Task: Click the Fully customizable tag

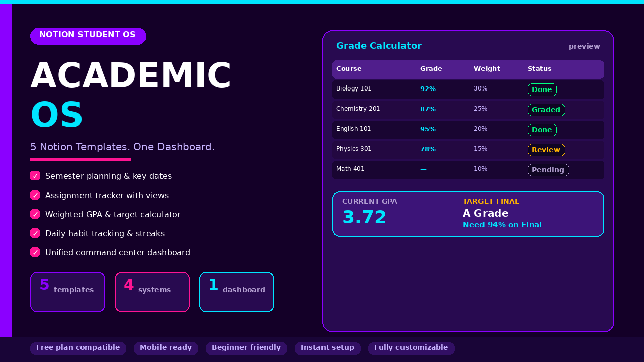Action: [x=411, y=348]
